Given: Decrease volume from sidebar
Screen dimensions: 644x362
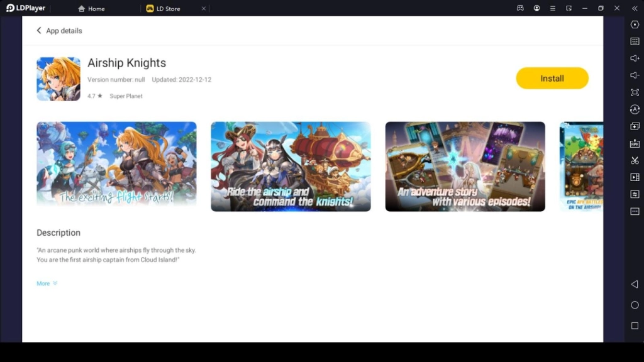Looking at the screenshot, I should click(x=635, y=75).
